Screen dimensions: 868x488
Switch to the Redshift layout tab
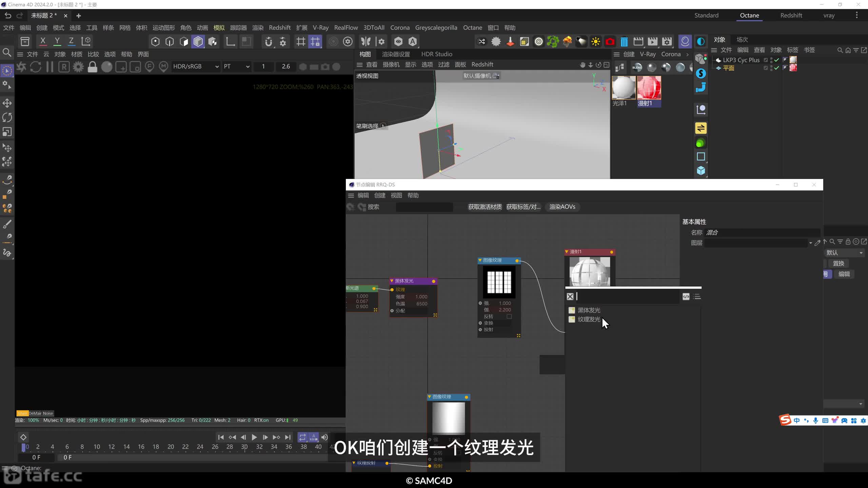pyautogui.click(x=791, y=15)
